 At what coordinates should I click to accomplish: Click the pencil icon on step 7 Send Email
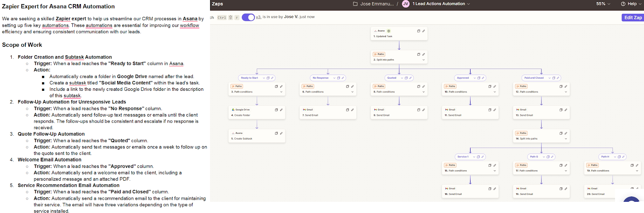353,110
